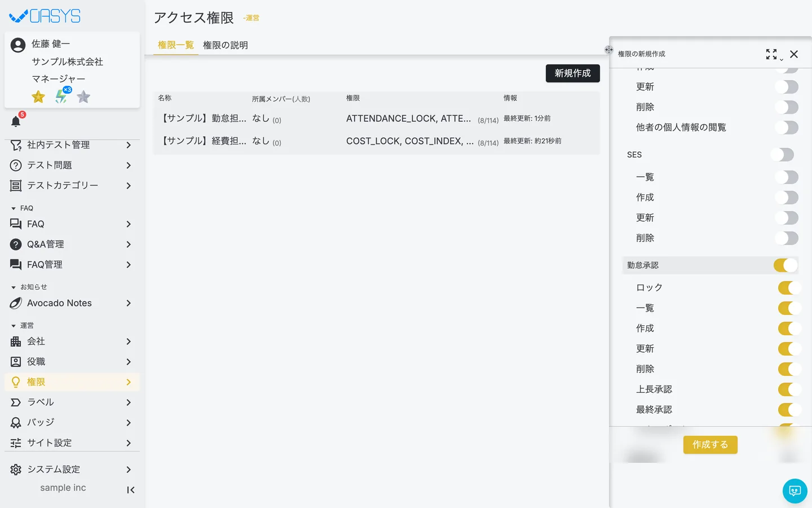Open the chat support bubble
The image size is (812, 508).
[795, 491]
